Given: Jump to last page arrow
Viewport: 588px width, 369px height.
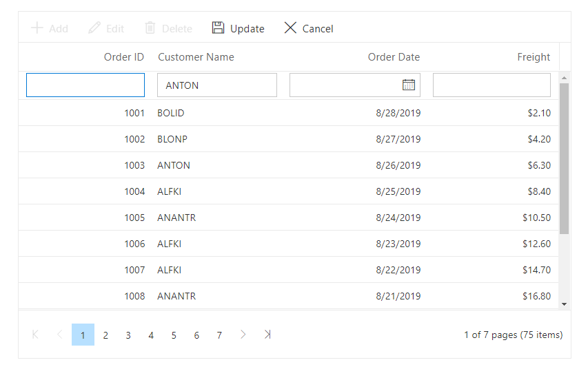Looking at the screenshot, I should (267, 335).
